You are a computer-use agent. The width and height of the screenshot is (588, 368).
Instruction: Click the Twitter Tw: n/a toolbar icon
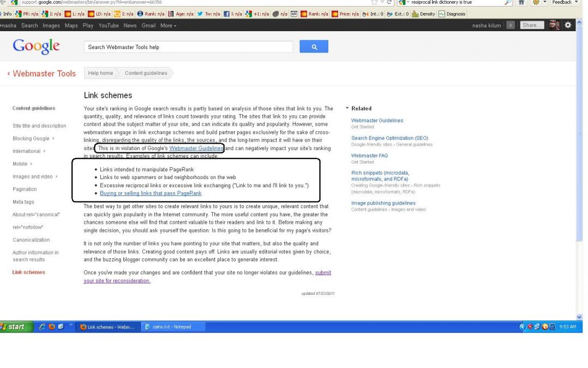tap(200, 14)
